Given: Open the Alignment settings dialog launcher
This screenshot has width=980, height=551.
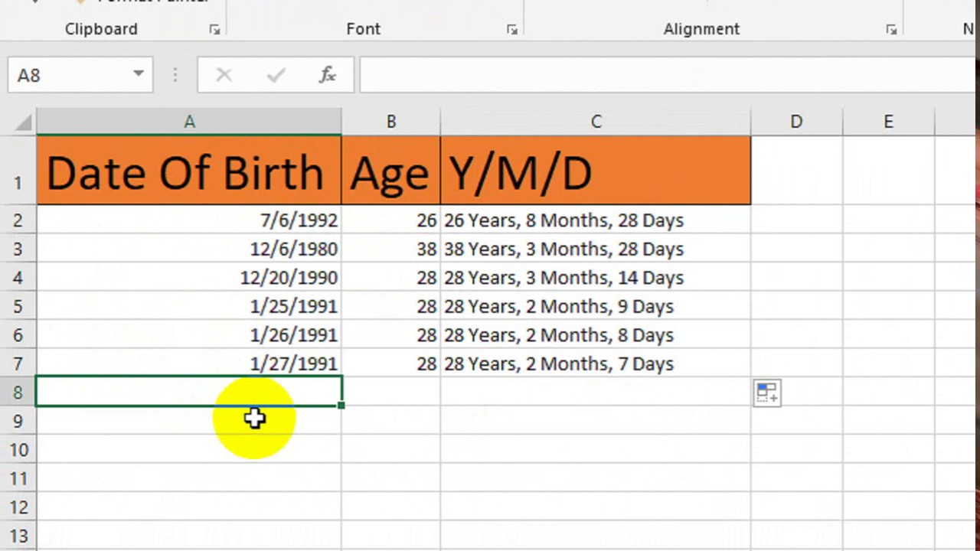Looking at the screenshot, I should click(891, 30).
